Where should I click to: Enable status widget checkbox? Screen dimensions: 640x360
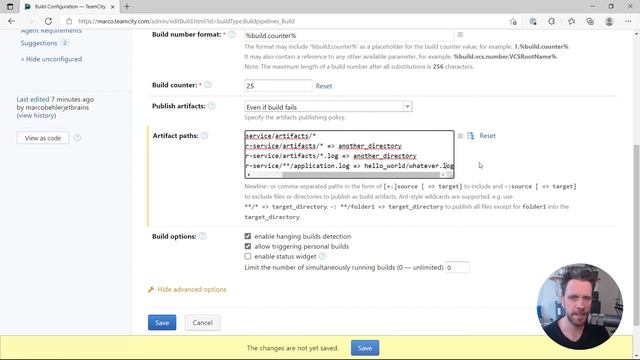(248, 256)
